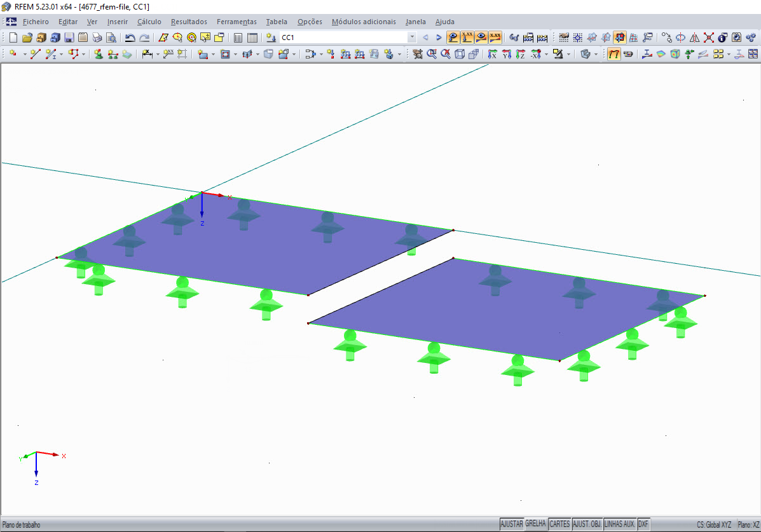
Task: Expand polyline tool dropdown arrow
Action: click(x=83, y=54)
